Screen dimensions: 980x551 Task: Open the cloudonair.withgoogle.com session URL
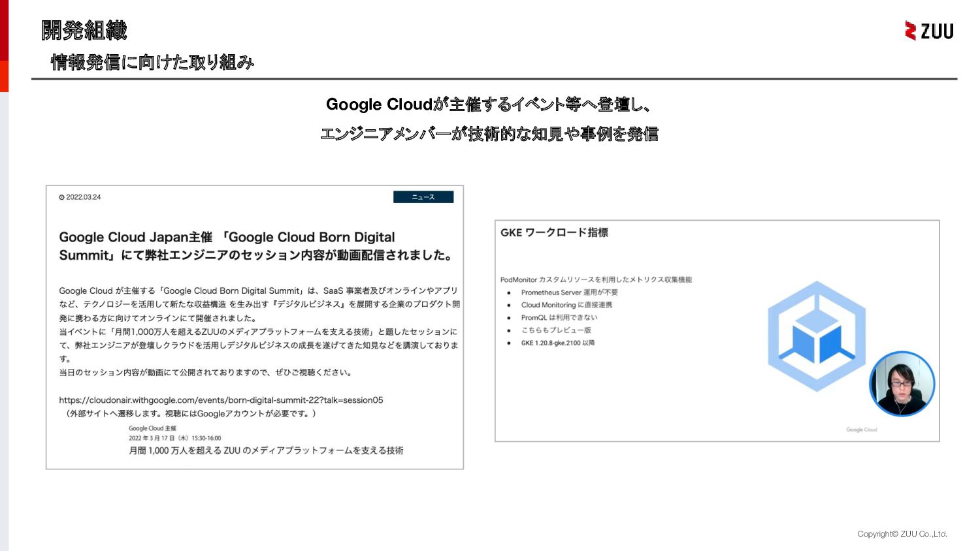click(x=221, y=400)
